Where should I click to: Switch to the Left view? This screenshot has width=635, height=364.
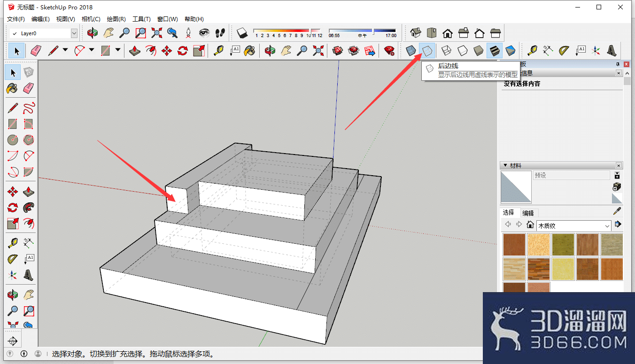point(496,33)
